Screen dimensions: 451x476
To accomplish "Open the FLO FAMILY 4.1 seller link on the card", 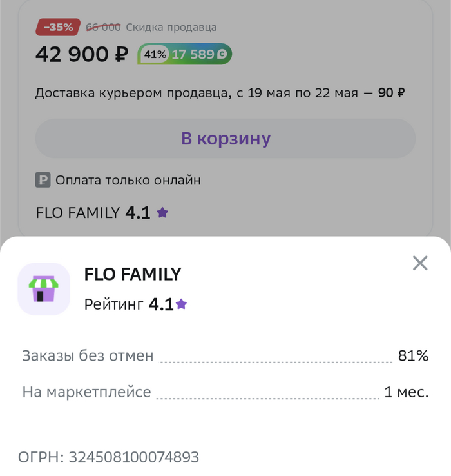I will [102, 212].
